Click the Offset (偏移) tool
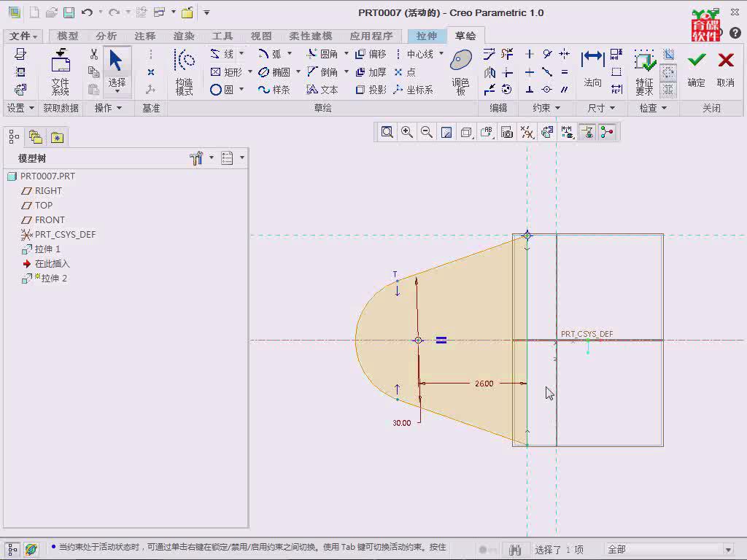Screen dimensions: 747x560 [371, 54]
